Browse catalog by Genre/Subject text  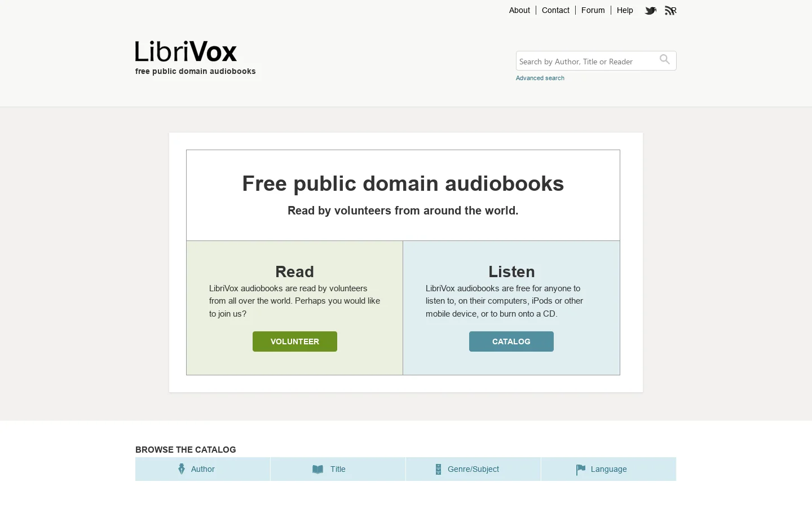coord(473,469)
